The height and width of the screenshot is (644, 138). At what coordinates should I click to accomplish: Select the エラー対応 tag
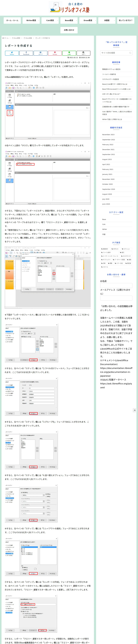[119, 263]
